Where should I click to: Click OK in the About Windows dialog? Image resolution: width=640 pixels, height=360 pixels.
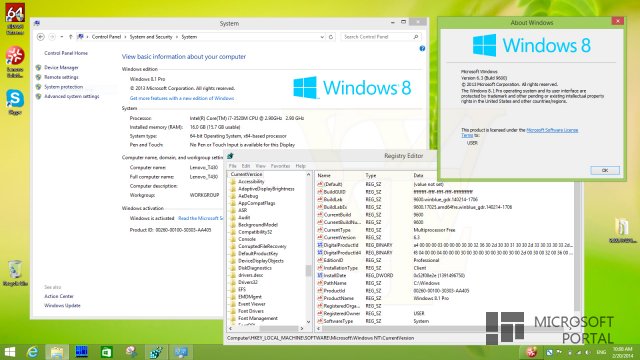pos(605,170)
